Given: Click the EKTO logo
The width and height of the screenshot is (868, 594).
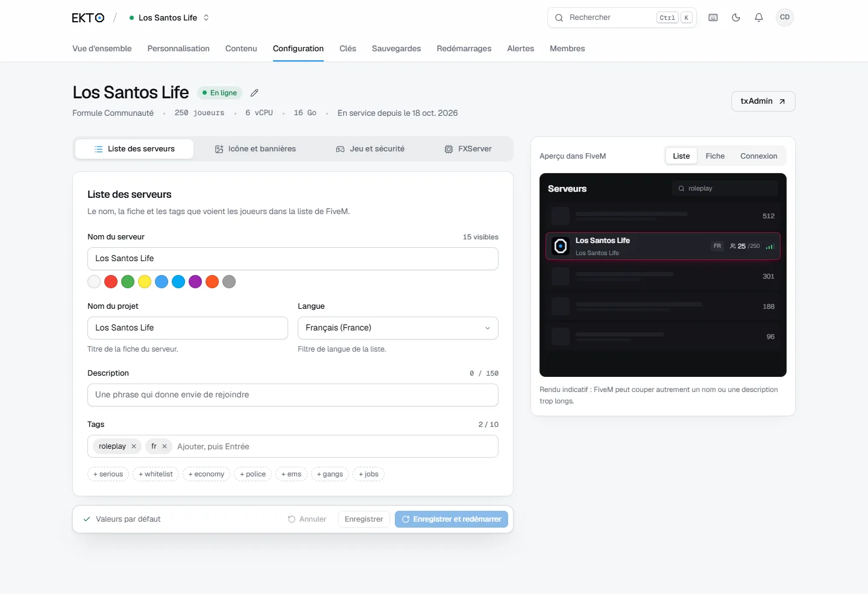Looking at the screenshot, I should (x=88, y=18).
